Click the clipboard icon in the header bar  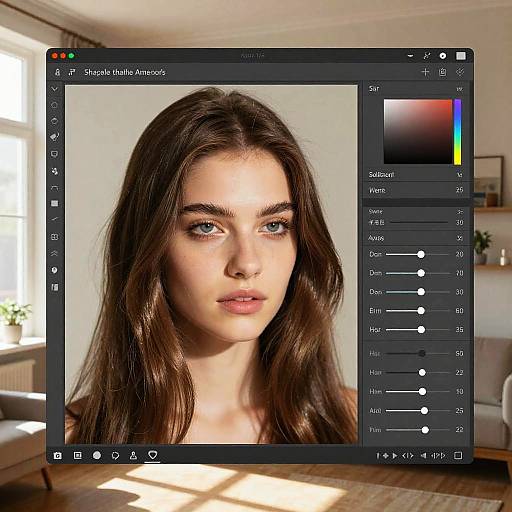point(442,72)
